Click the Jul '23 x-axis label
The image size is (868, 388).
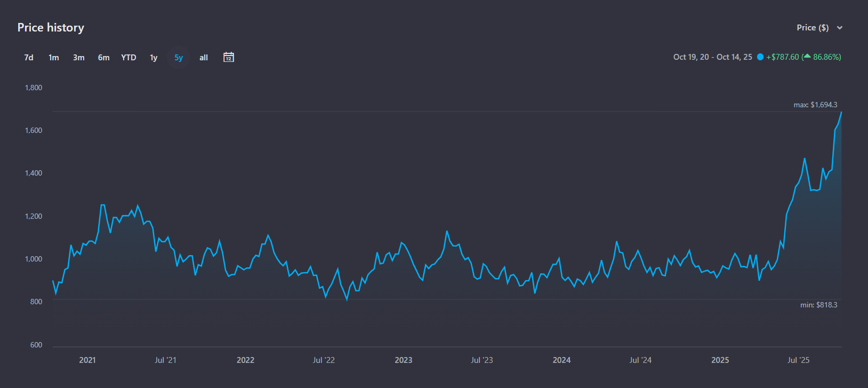coord(481,360)
